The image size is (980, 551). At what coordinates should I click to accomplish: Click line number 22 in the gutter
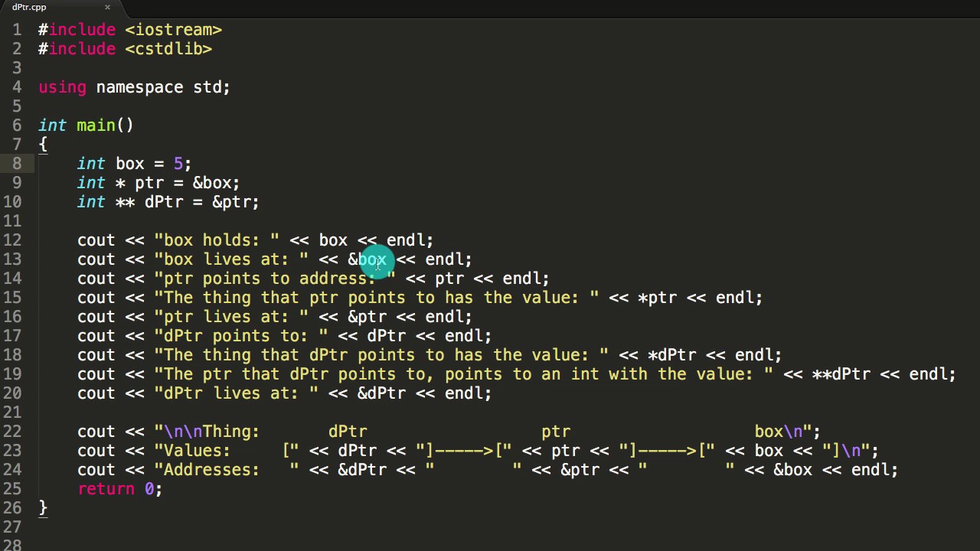12,432
